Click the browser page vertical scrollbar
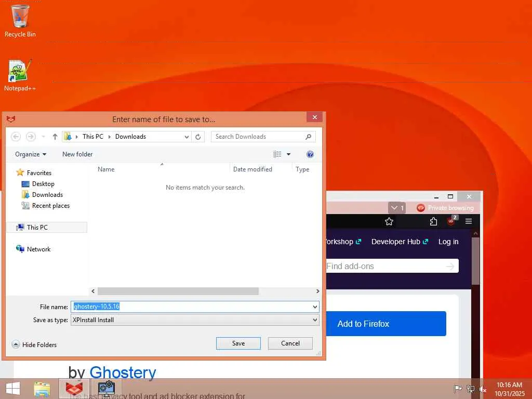Image resolution: width=532 pixels, height=399 pixels. click(x=476, y=261)
